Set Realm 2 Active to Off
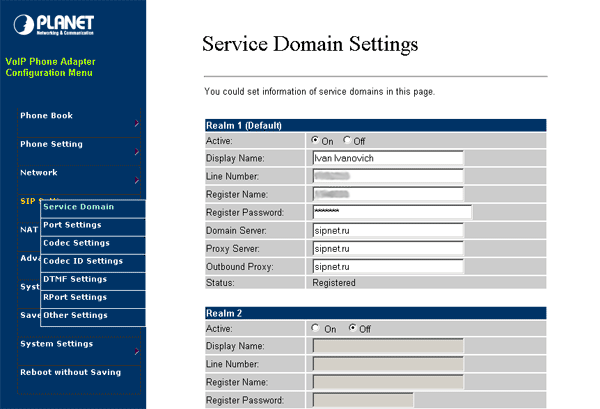 tap(352, 328)
